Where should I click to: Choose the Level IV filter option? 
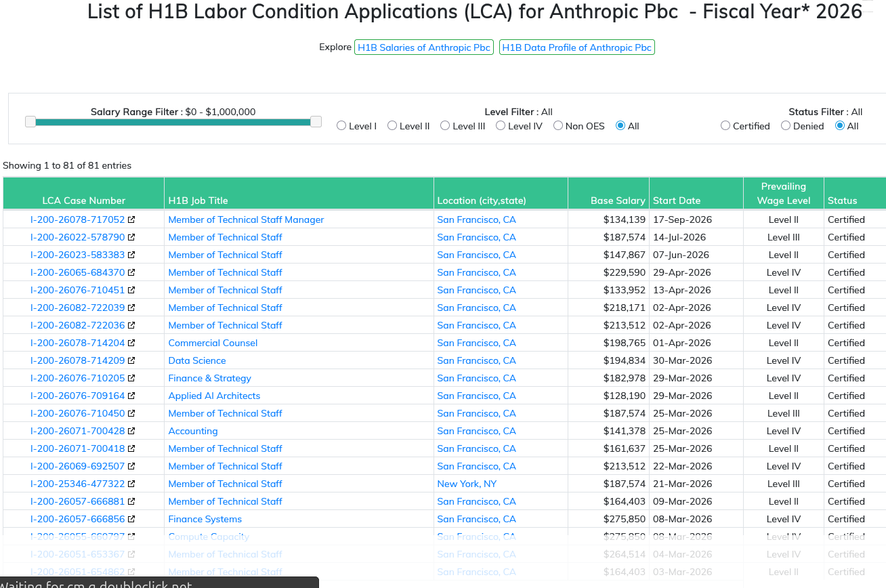pyautogui.click(x=501, y=125)
